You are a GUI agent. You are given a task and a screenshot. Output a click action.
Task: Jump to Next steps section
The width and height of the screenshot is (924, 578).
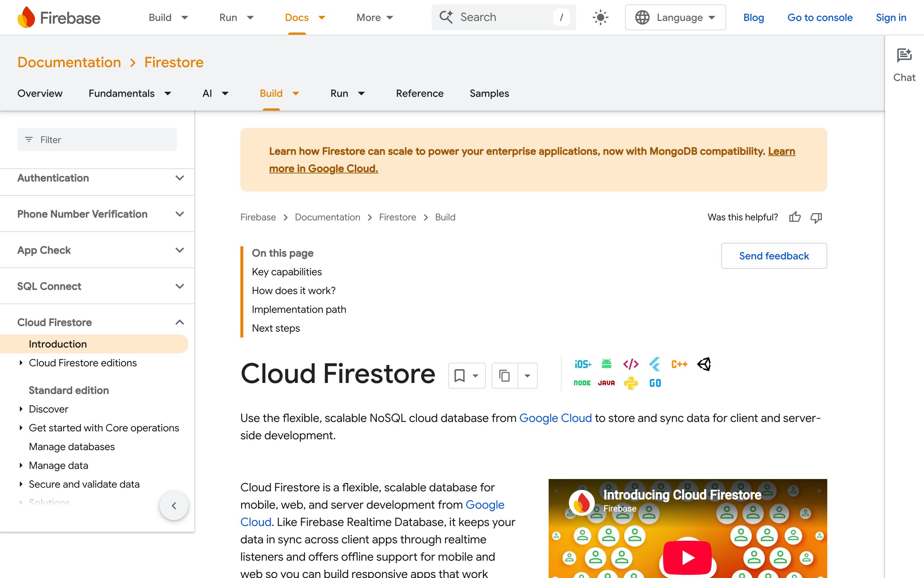276,328
